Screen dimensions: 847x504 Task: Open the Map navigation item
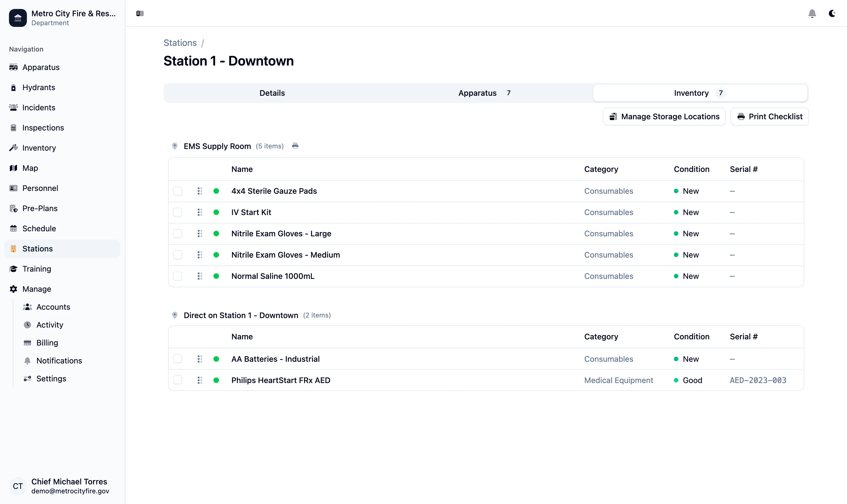(30, 168)
